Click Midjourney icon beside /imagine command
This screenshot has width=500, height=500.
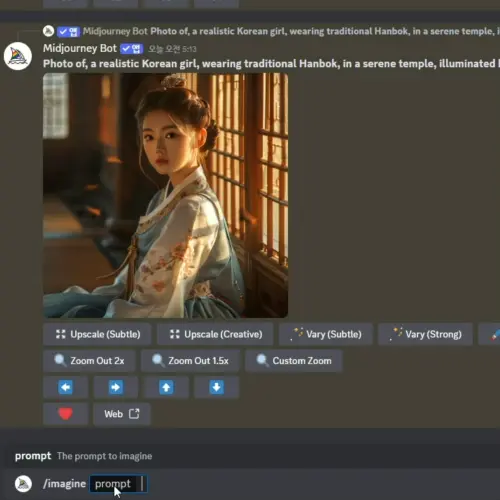point(23,484)
